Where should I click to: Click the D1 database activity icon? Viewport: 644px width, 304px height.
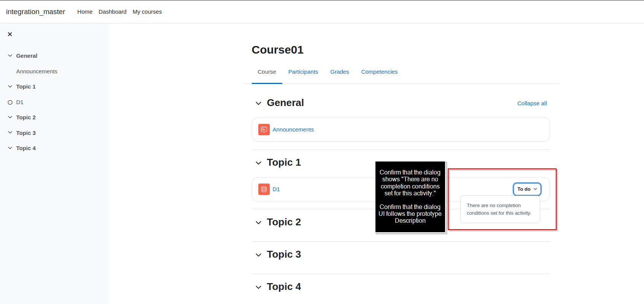pyautogui.click(x=264, y=189)
